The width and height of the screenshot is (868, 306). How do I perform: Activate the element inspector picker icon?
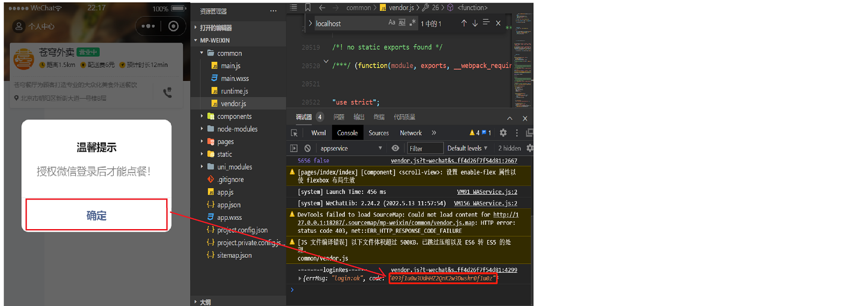point(294,133)
